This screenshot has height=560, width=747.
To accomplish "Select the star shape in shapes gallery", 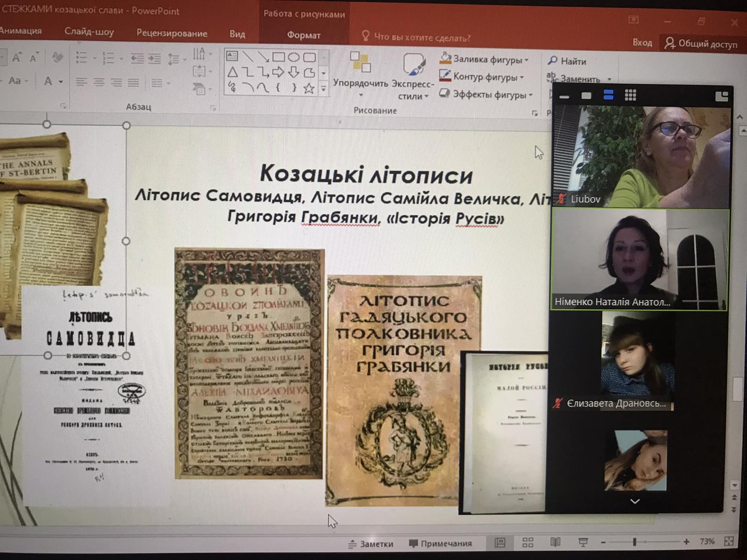I will (x=309, y=88).
